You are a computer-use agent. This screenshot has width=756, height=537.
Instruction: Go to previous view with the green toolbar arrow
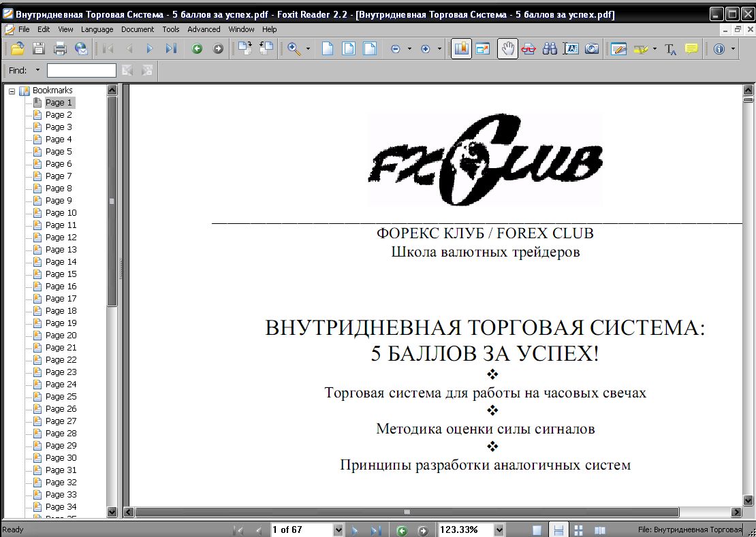click(197, 48)
